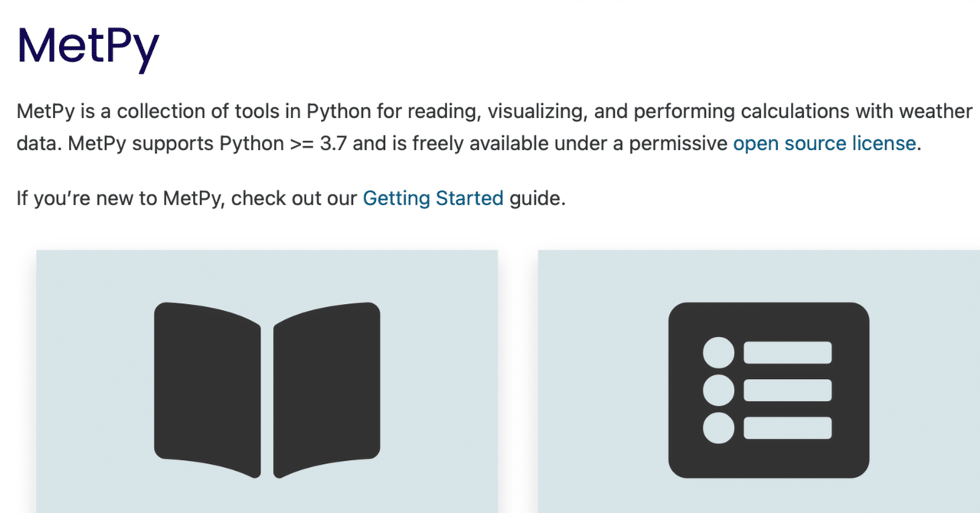Follow the Getting Started link
Viewport: 980px width, 513px height.
(433, 199)
